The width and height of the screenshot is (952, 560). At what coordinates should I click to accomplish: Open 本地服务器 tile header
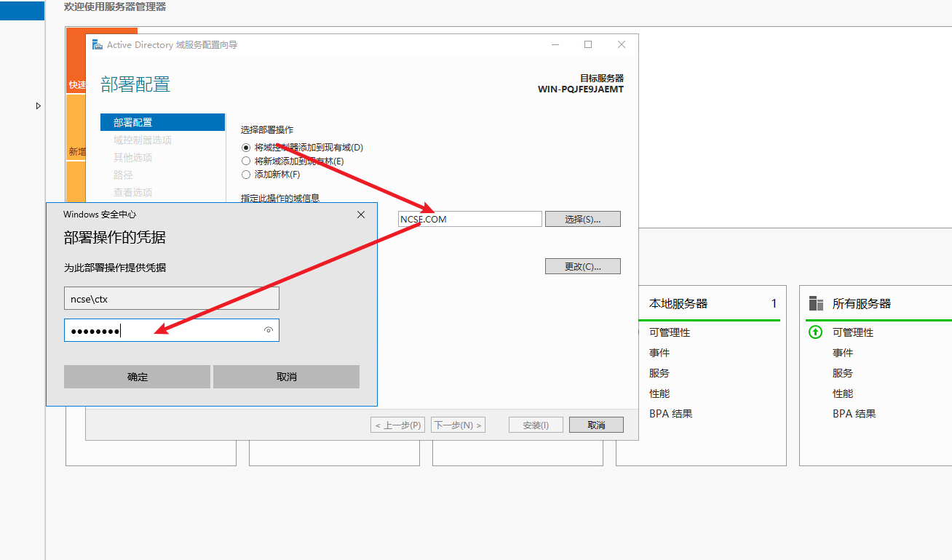[678, 304]
